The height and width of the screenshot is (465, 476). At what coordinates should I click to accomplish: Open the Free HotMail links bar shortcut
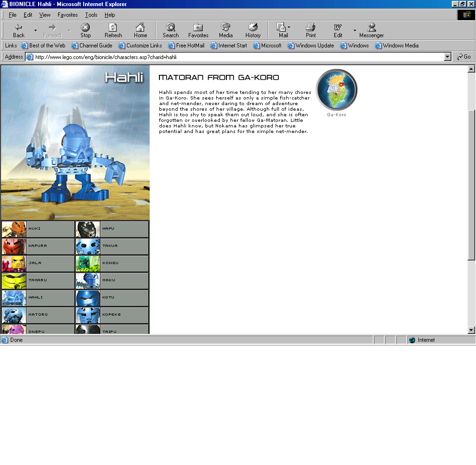pyautogui.click(x=186, y=46)
